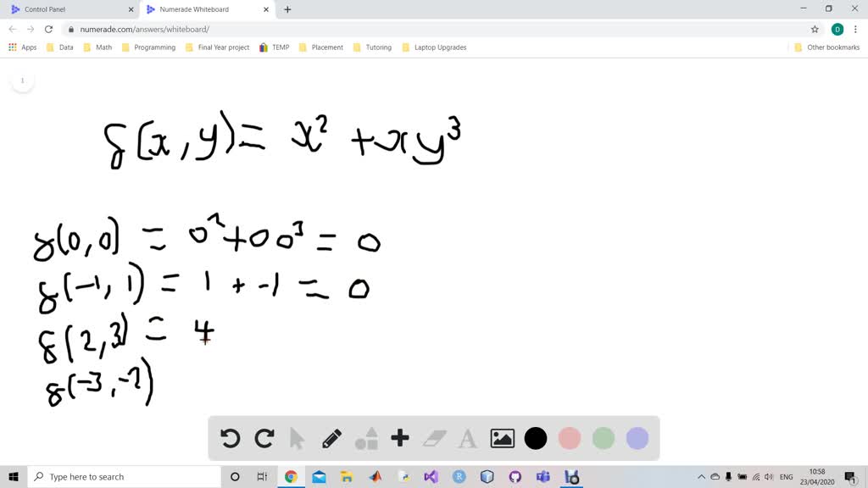Click the page 1 indicator
The image size is (868, 488).
(23, 80)
